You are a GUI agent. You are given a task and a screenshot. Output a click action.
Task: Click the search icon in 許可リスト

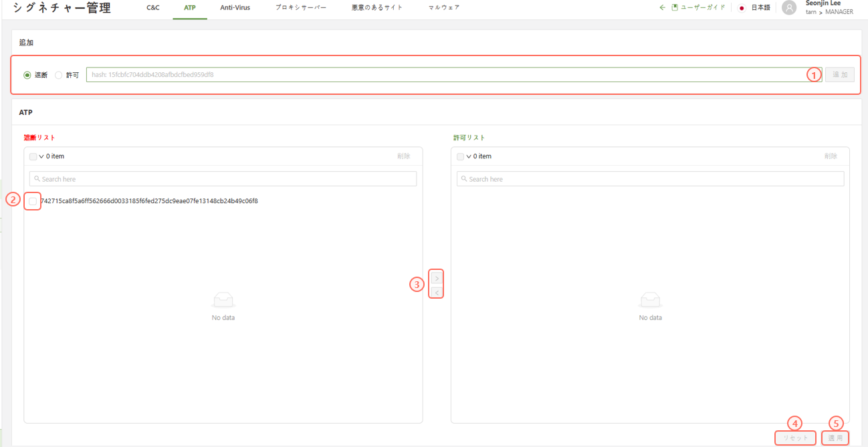pos(465,179)
